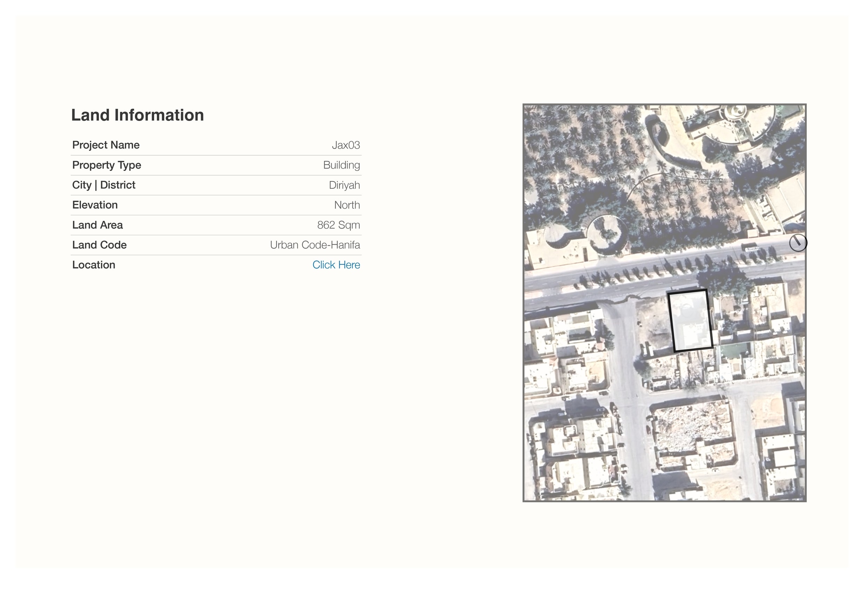Select the Land Information heading
Screen dimensions: 868x613
point(138,115)
